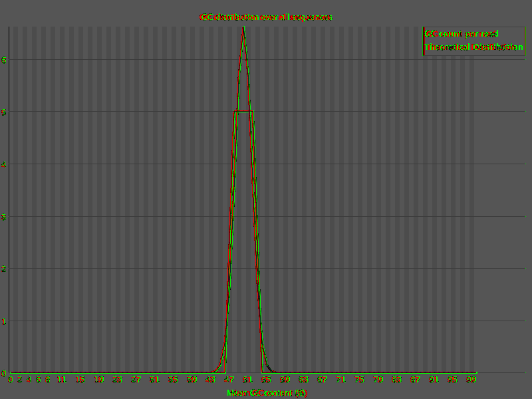Viewport: 532px width, 399px height.
Task: Click the x-axis tick label 27
Action: (x=136, y=380)
